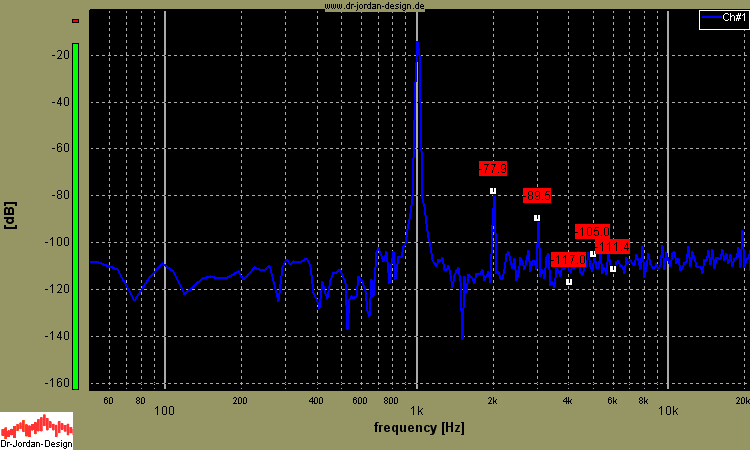Image resolution: width=750 pixels, height=450 pixels.
Task: Click the 1k frequency axis tick label
Action: tap(417, 410)
